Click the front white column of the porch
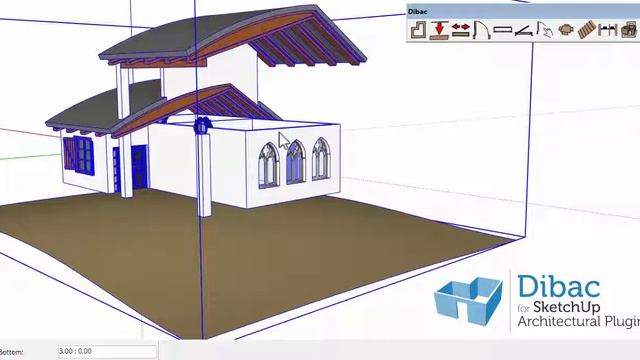This screenshot has height=360, width=640. pos(204,175)
